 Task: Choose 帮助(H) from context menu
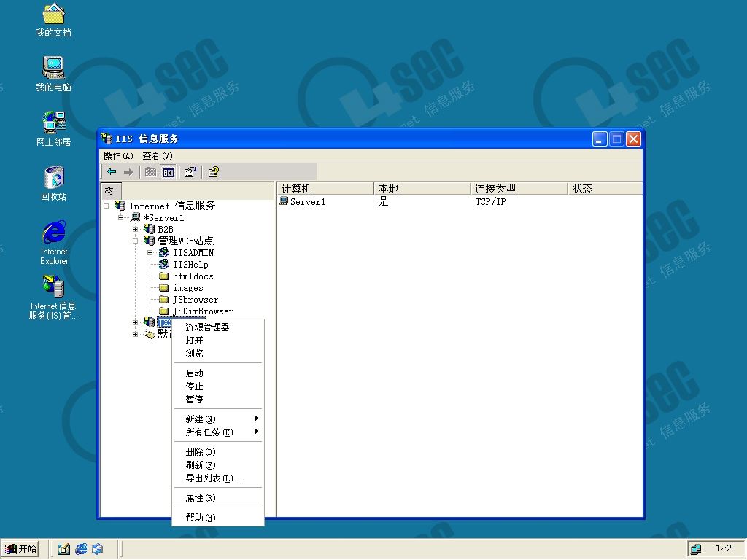click(x=217, y=517)
